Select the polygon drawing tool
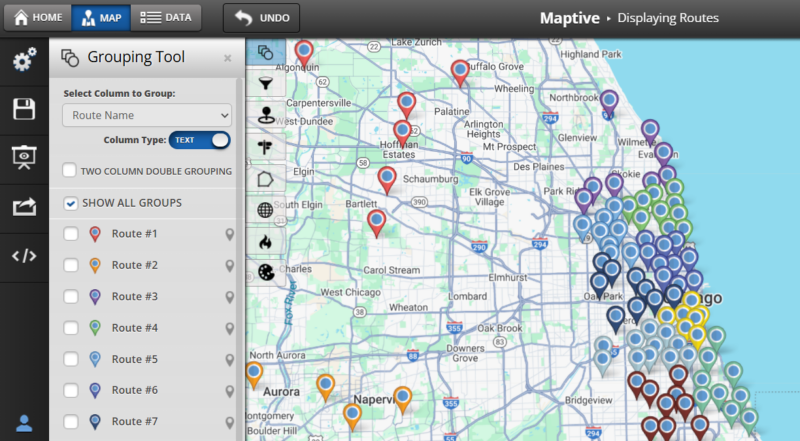Viewport: 800px width, 441px height. (265, 179)
